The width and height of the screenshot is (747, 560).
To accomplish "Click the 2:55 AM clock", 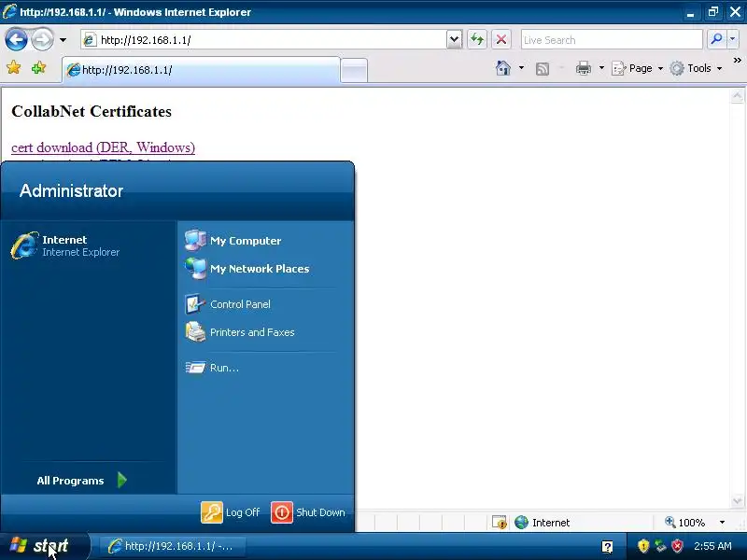I will [712, 546].
